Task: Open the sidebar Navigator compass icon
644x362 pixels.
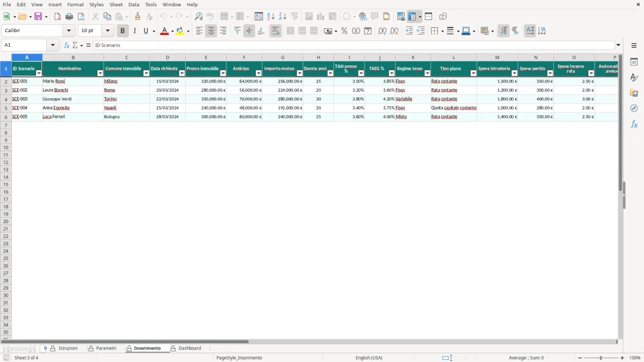Action: 634,108
